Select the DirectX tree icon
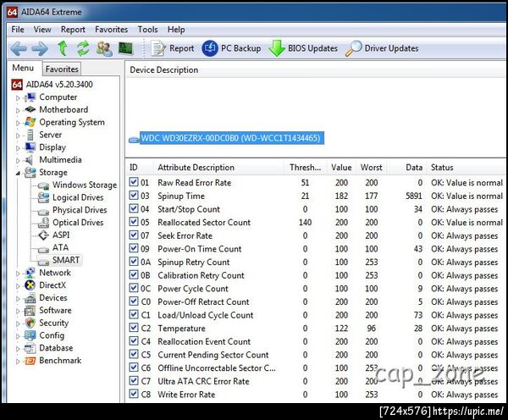508x420 pixels. point(30,285)
